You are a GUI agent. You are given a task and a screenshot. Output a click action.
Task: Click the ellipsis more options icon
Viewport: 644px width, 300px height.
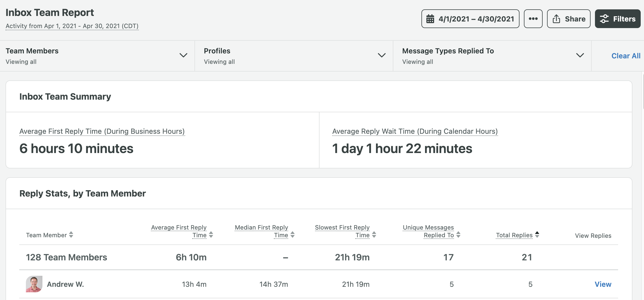(x=534, y=19)
